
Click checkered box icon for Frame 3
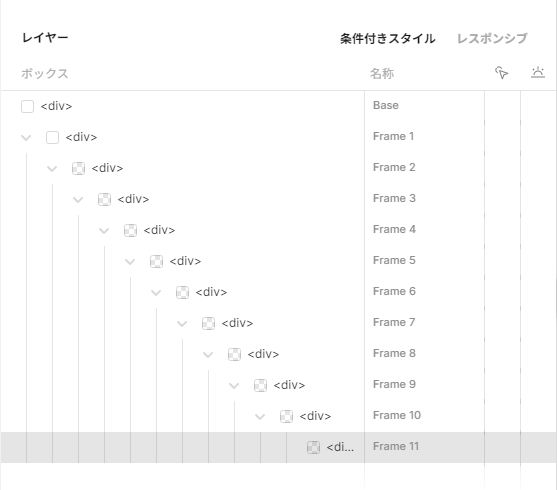coord(104,199)
